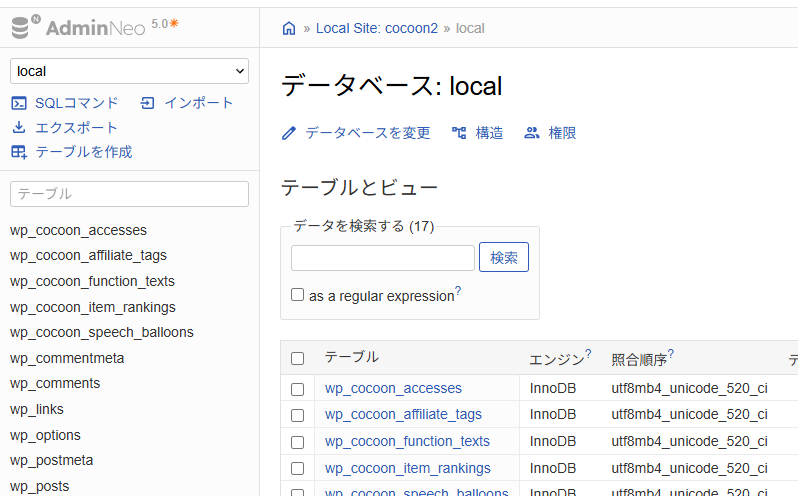Click the home icon in breadcrumb
This screenshot has height=496, width=798.
coord(289,28)
